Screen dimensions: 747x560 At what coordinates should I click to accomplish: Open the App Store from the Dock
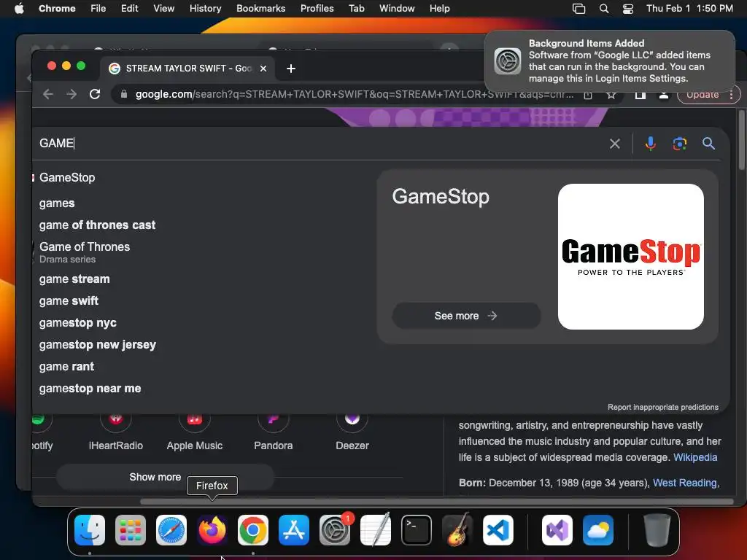(x=293, y=530)
